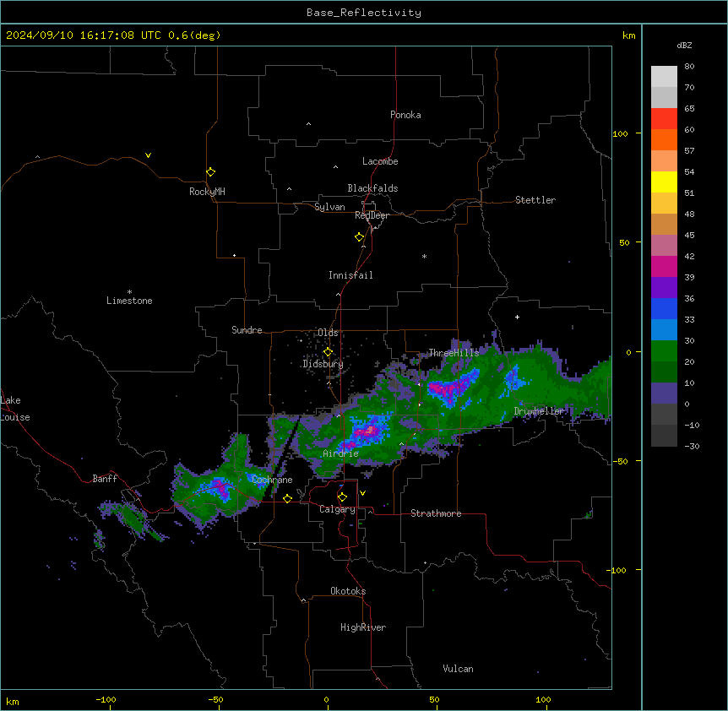The image size is (728, 711).
Task: Click the Okotoks label
Action: [x=348, y=591]
